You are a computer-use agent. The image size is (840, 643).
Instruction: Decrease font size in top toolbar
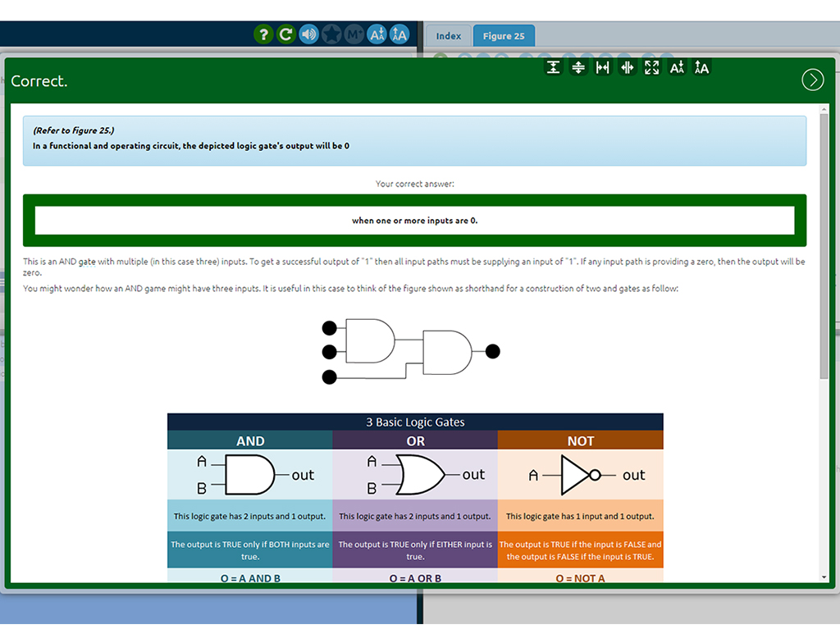(377, 34)
